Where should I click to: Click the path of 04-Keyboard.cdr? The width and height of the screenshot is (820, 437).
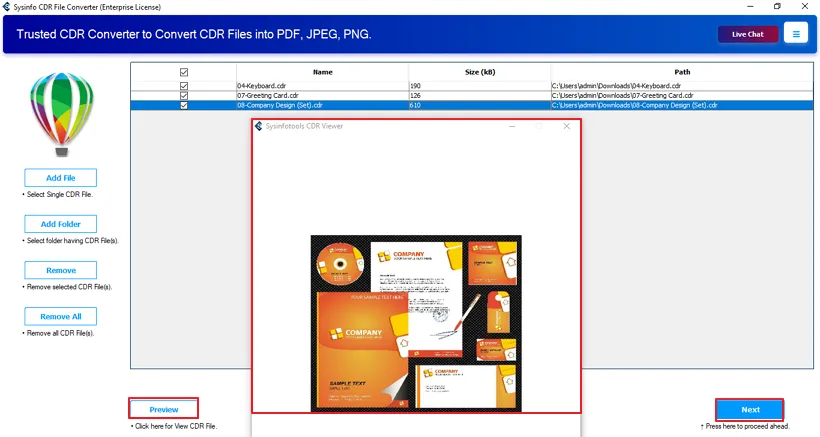616,86
